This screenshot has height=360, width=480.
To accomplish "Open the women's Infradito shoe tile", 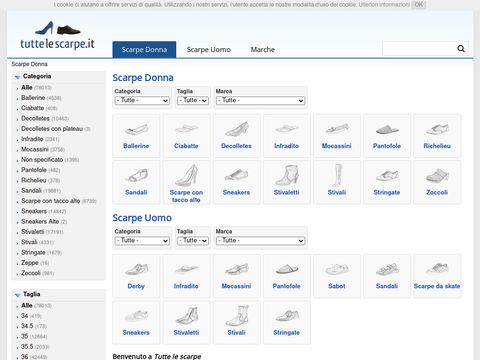I will (x=286, y=136).
